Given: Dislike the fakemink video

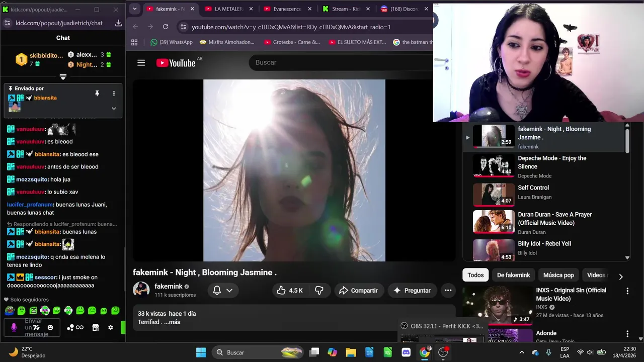Looking at the screenshot, I should click(318, 291).
